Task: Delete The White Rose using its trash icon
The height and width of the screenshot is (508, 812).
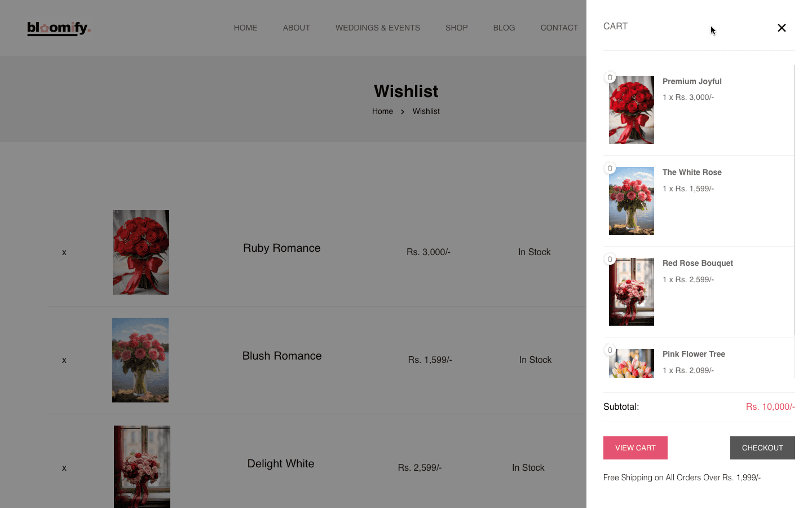Action: click(610, 168)
